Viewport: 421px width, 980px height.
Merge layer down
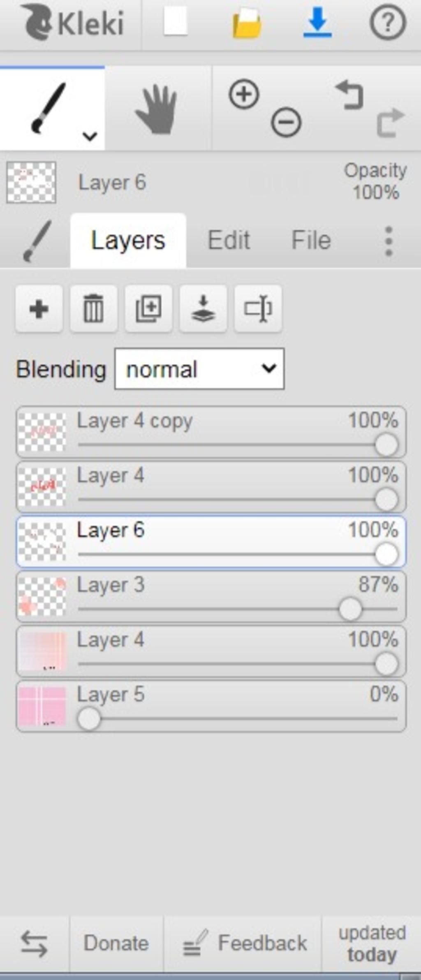click(x=203, y=308)
